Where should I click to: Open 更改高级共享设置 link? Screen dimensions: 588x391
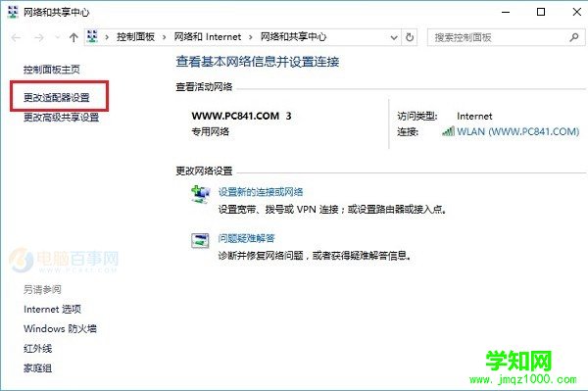point(61,118)
